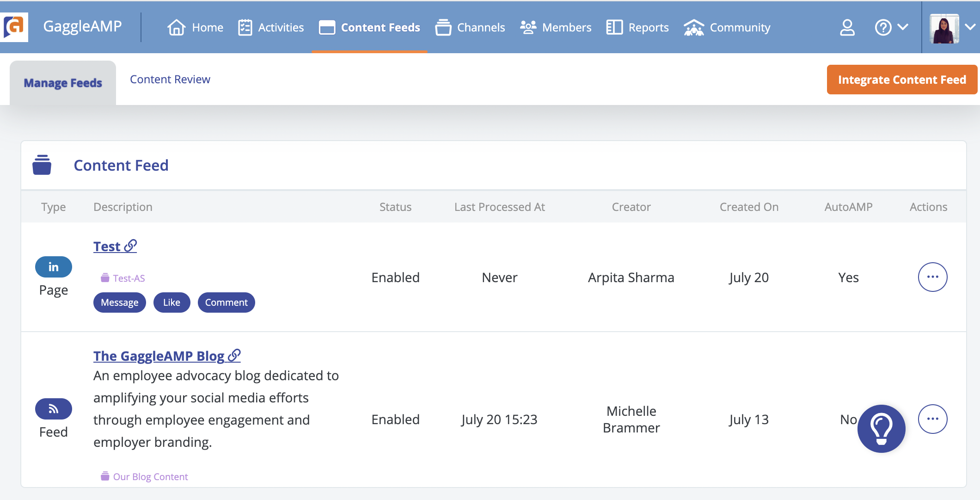980x500 pixels.
Task: Click the Like activity pill
Action: (x=171, y=302)
